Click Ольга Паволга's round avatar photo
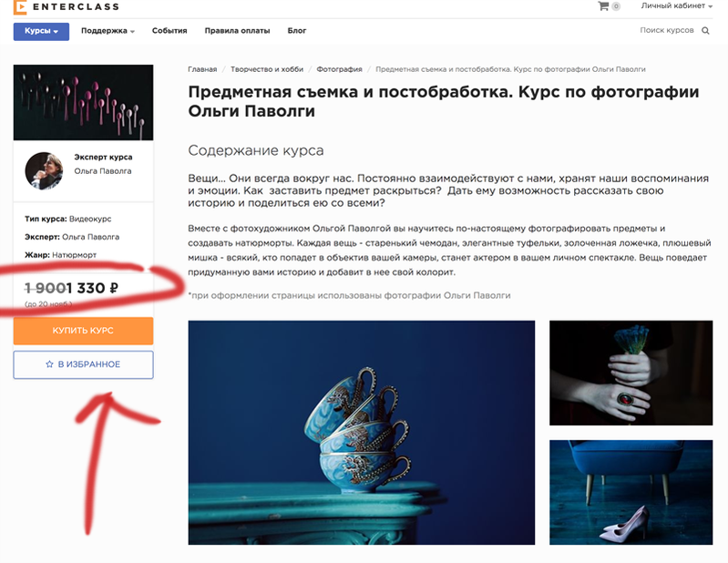Viewport: 728px width, 563px height. (x=44, y=170)
